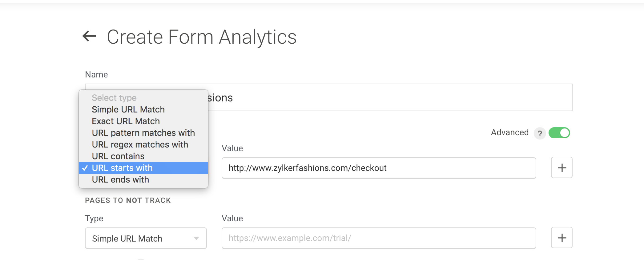Select the checked URL starts with option

(122, 168)
